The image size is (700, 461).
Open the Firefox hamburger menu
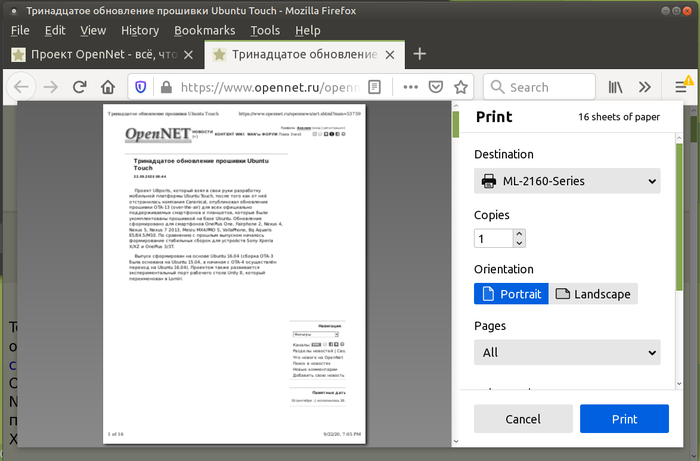tap(681, 87)
